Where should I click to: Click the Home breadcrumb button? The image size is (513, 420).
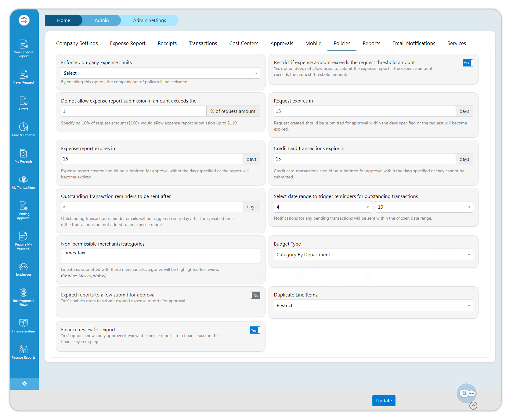pos(63,20)
